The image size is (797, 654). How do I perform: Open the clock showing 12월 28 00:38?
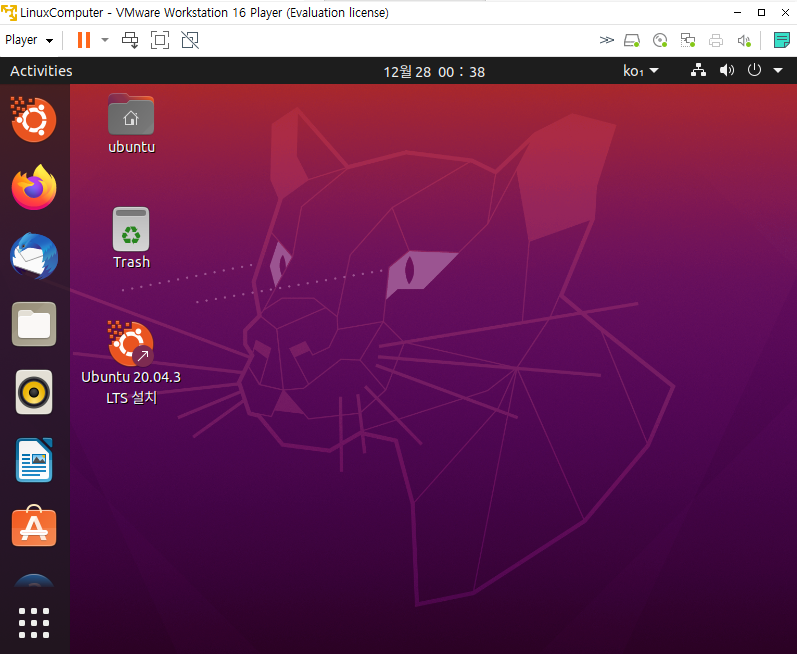434,72
